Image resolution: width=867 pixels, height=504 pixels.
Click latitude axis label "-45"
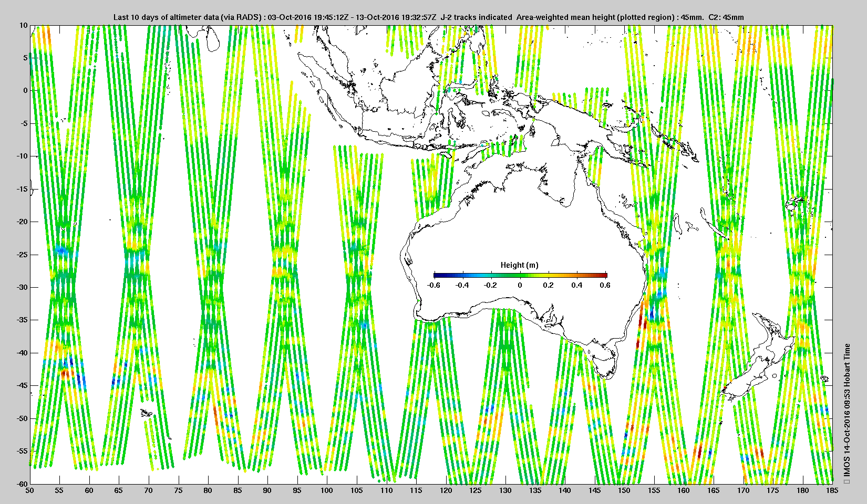tap(22, 386)
